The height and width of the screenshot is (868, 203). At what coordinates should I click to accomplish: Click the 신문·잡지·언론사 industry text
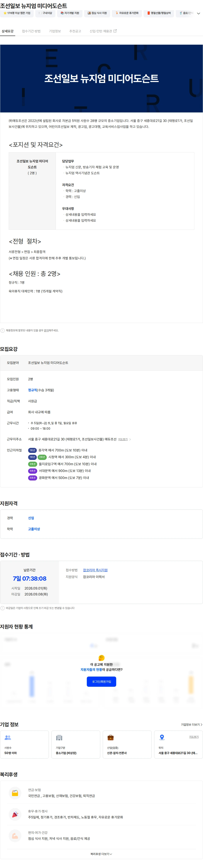[x=117, y=753]
